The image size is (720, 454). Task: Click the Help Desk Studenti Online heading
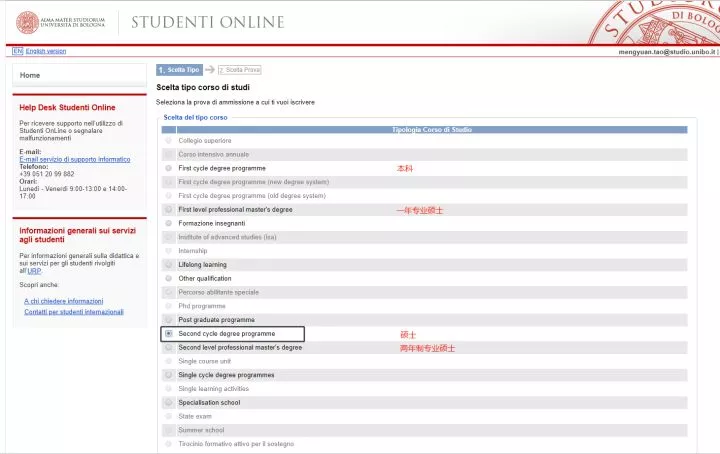tap(68, 107)
